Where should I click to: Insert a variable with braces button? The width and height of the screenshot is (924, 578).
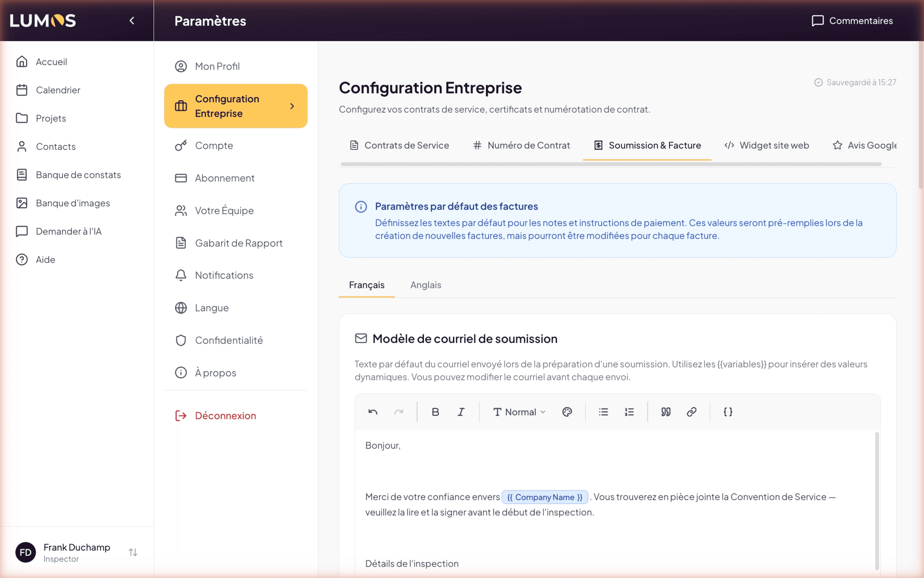click(x=728, y=412)
